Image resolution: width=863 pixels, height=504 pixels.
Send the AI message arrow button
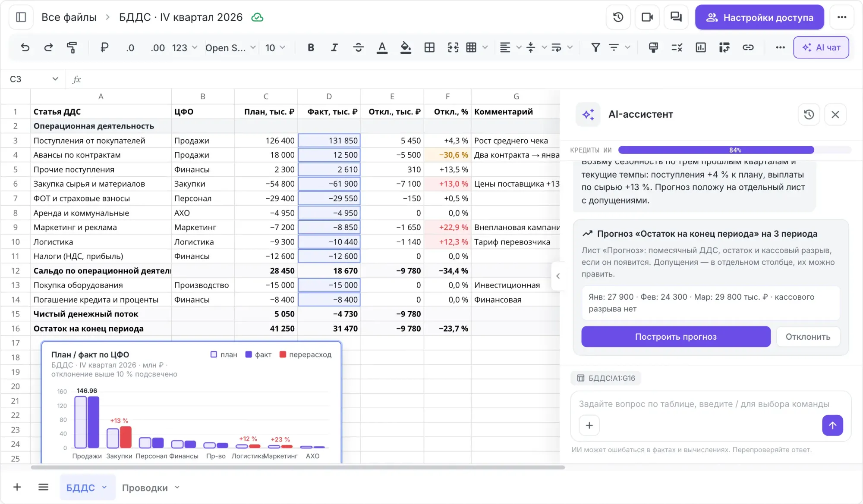[x=832, y=426]
